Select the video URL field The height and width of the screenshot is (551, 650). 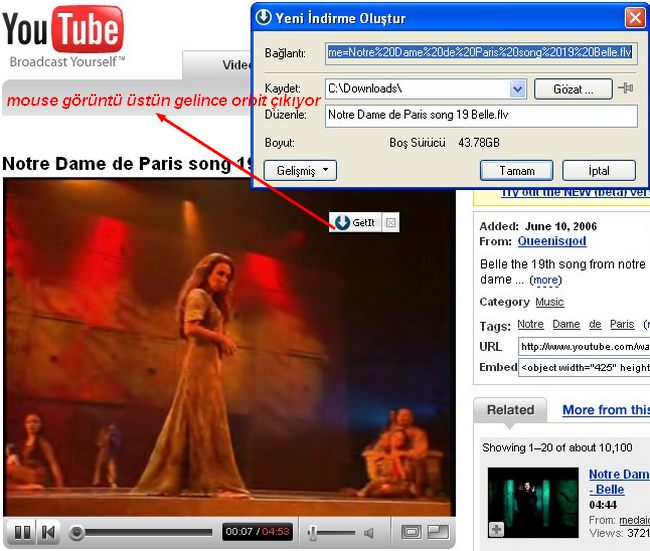[584, 347]
